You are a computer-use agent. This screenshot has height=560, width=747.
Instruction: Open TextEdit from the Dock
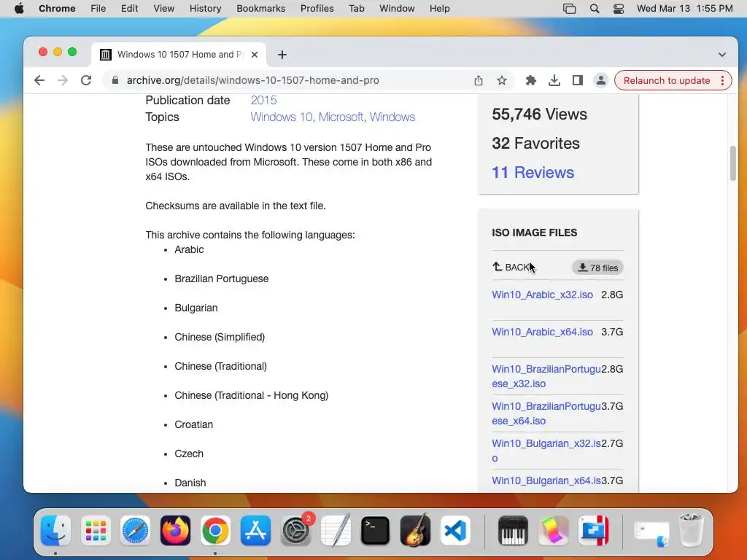[x=336, y=530]
